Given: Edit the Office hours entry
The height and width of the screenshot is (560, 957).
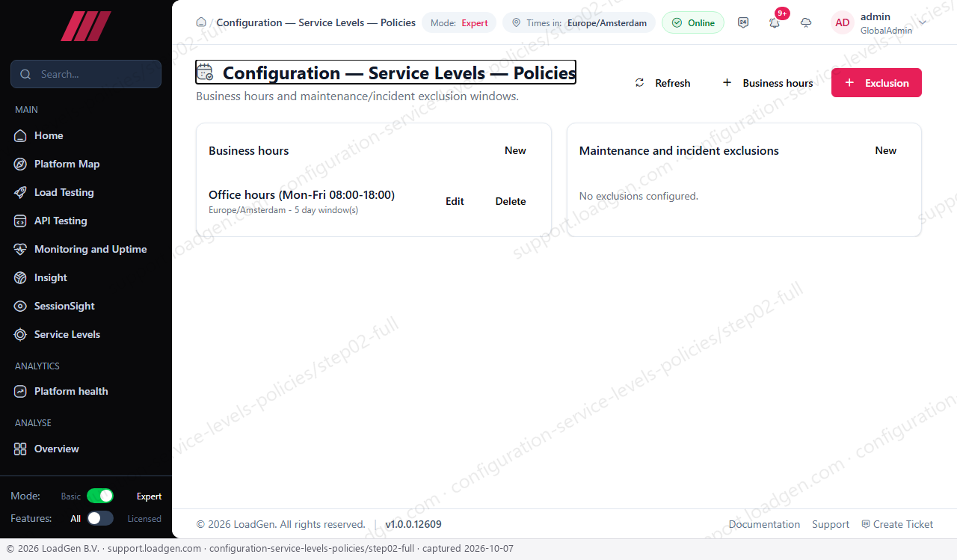Looking at the screenshot, I should pyautogui.click(x=455, y=201).
